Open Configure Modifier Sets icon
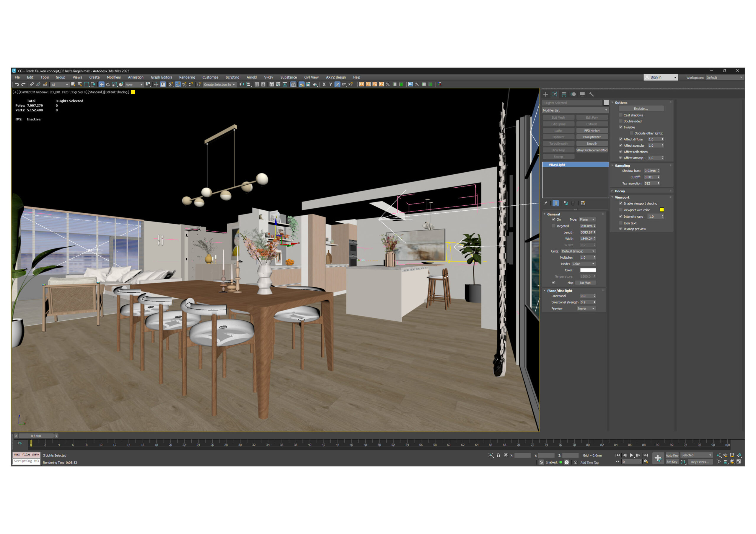Screen dimensions: 756x534 coord(583,203)
